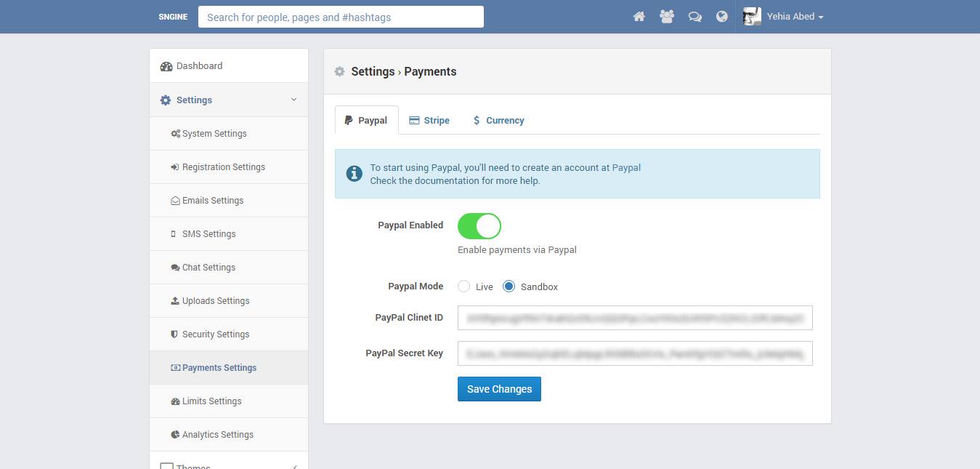Follow the Paypal link in info box
The height and width of the screenshot is (469, 980).
(626, 167)
